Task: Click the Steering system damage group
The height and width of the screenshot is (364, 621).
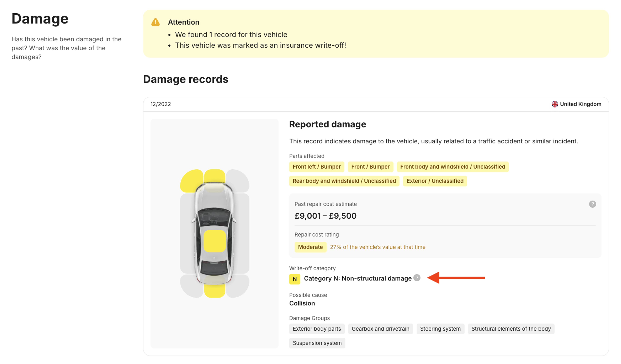Action: (x=440, y=329)
